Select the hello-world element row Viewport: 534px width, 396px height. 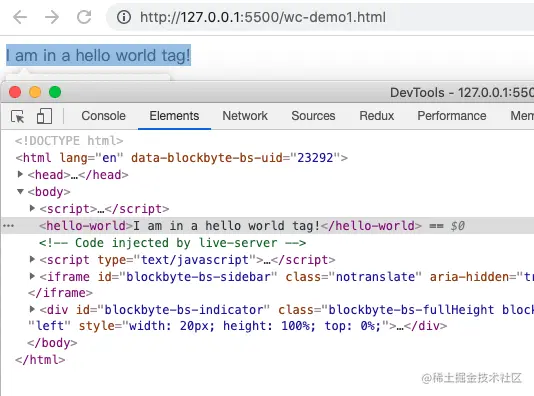click(267, 225)
